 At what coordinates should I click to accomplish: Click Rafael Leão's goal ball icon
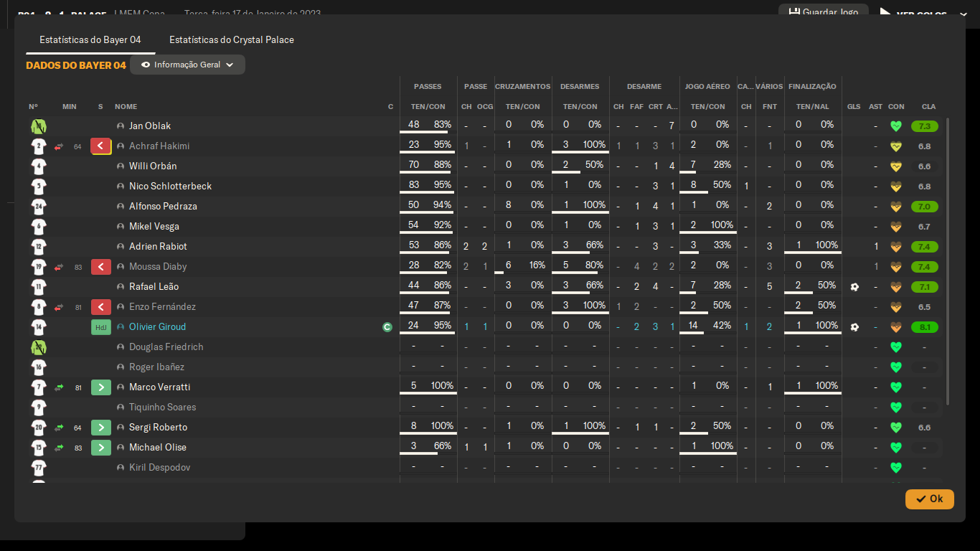click(854, 287)
